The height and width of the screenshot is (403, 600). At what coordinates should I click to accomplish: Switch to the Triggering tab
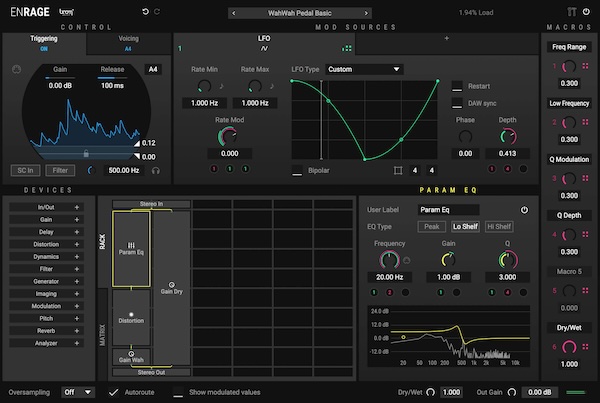44,43
